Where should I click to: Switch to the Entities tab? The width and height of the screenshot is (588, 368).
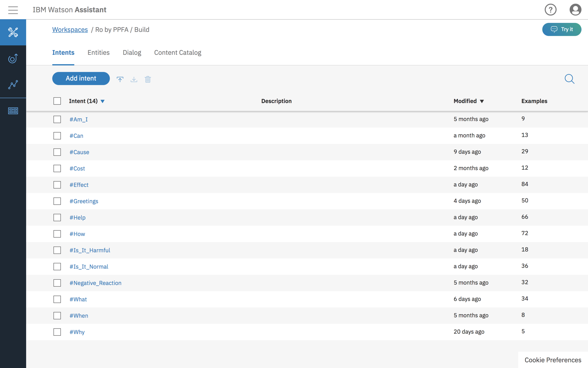point(99,53)
